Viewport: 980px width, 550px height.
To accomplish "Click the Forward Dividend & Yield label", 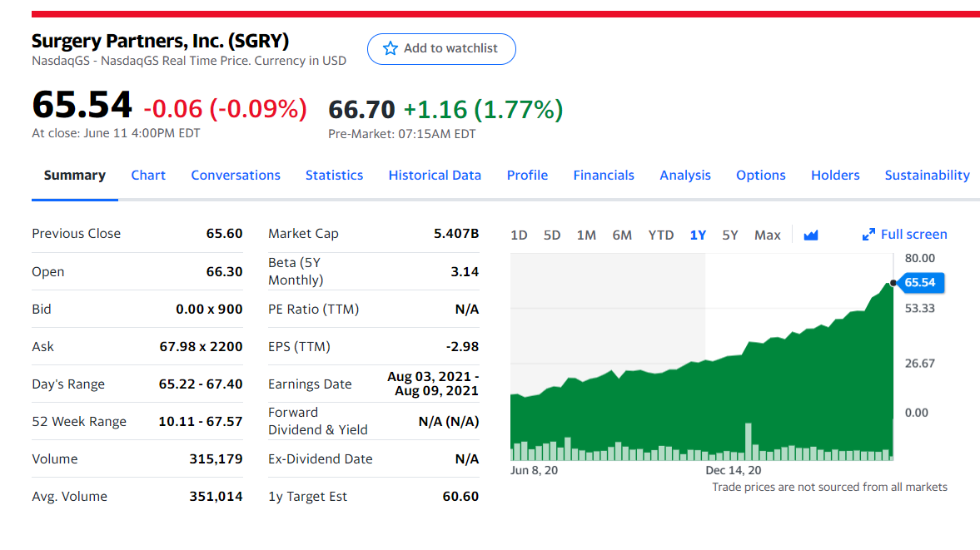I will tap(318, 421).
